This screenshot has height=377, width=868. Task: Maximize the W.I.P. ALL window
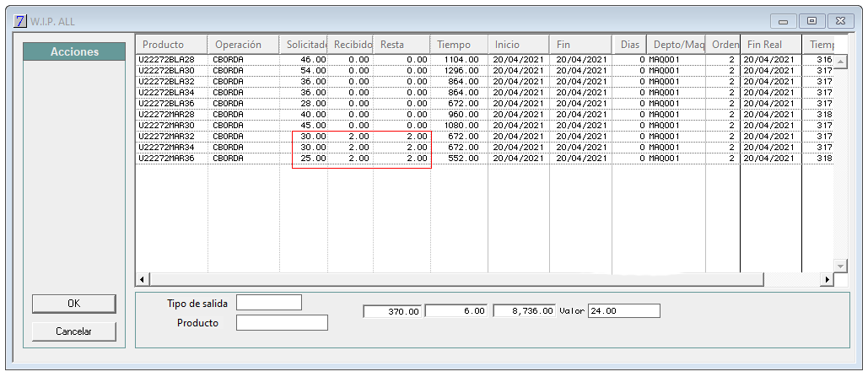tap(811, 20)
